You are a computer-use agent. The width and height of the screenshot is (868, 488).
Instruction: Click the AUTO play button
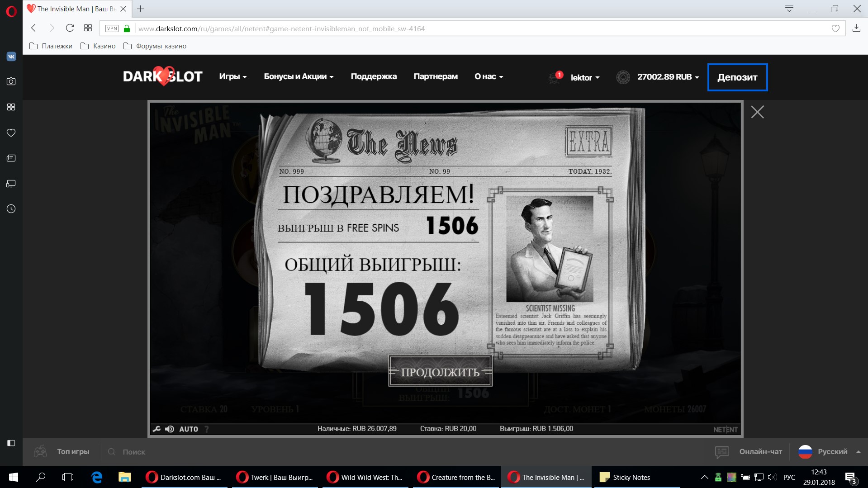pos(189,429)
